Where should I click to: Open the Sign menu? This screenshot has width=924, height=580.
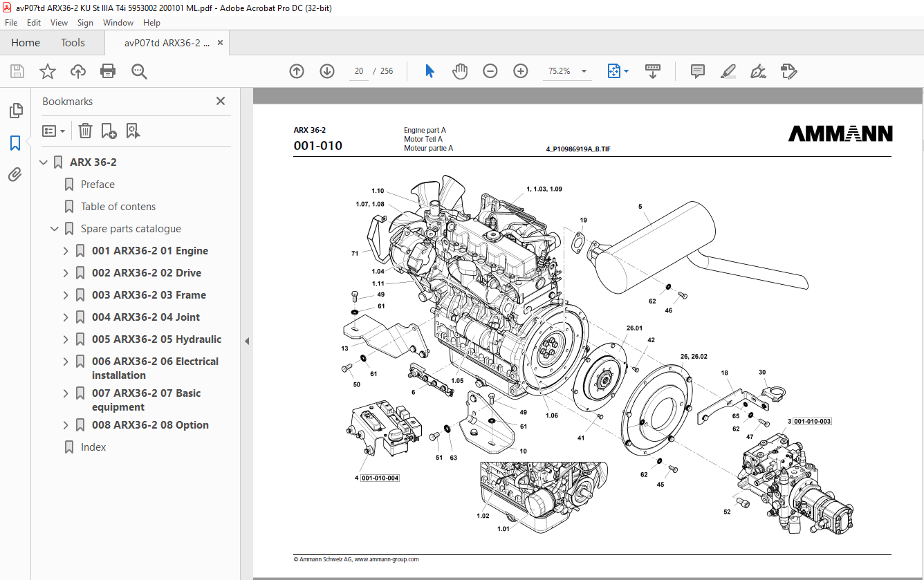coord(85,23)
